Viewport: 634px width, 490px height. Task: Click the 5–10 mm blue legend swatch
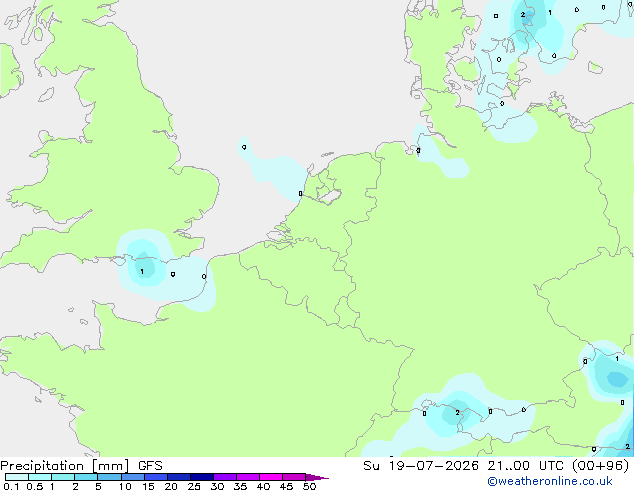pyautogui.click(x=109, y=477)
